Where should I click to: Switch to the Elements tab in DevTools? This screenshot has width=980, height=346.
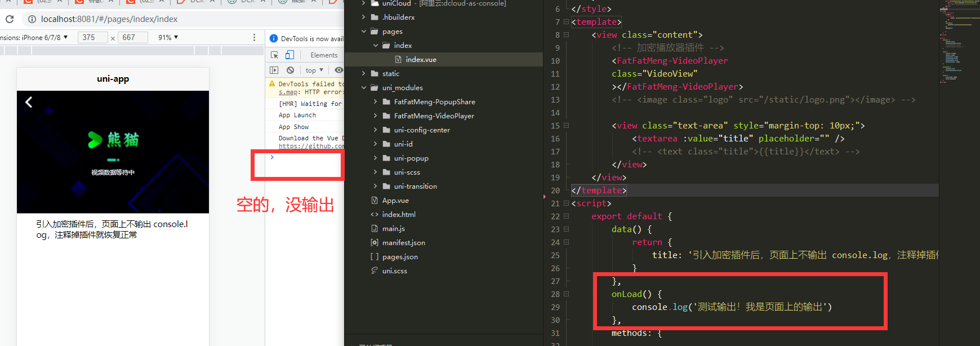[324, 55]
